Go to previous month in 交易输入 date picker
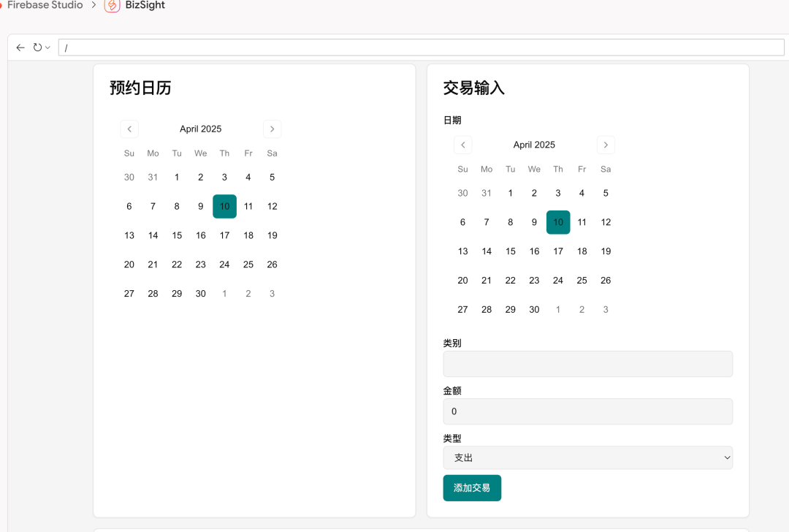The width and height of the screenshot is (789, 532). coord(462,145)
